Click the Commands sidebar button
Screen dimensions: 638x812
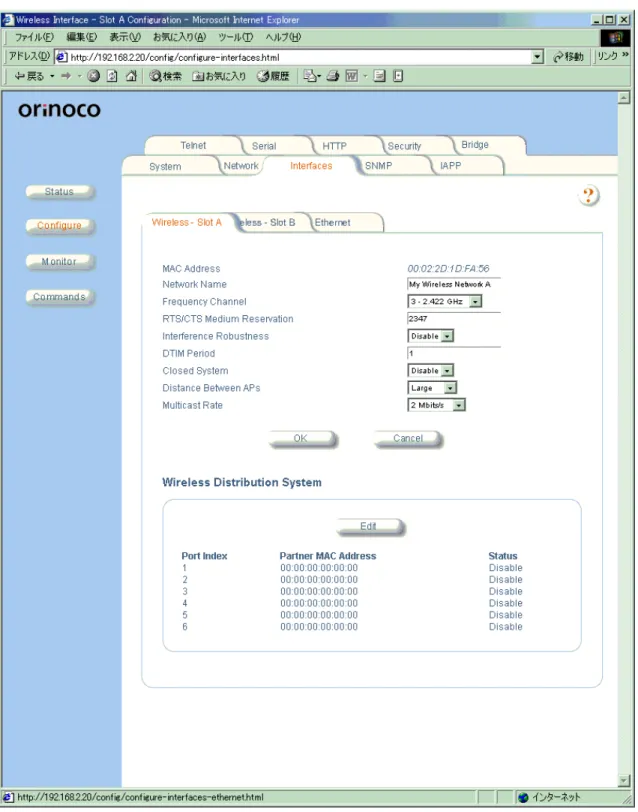60,297
